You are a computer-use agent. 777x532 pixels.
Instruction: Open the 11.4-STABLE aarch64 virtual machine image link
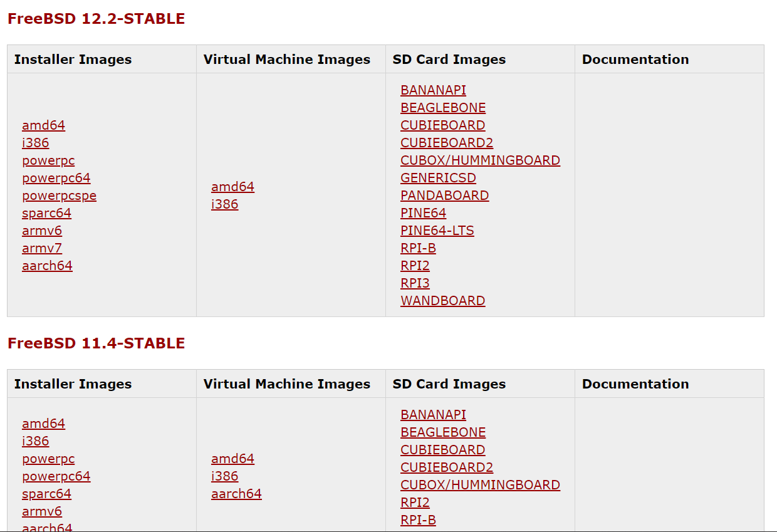[x=236, y=494]
